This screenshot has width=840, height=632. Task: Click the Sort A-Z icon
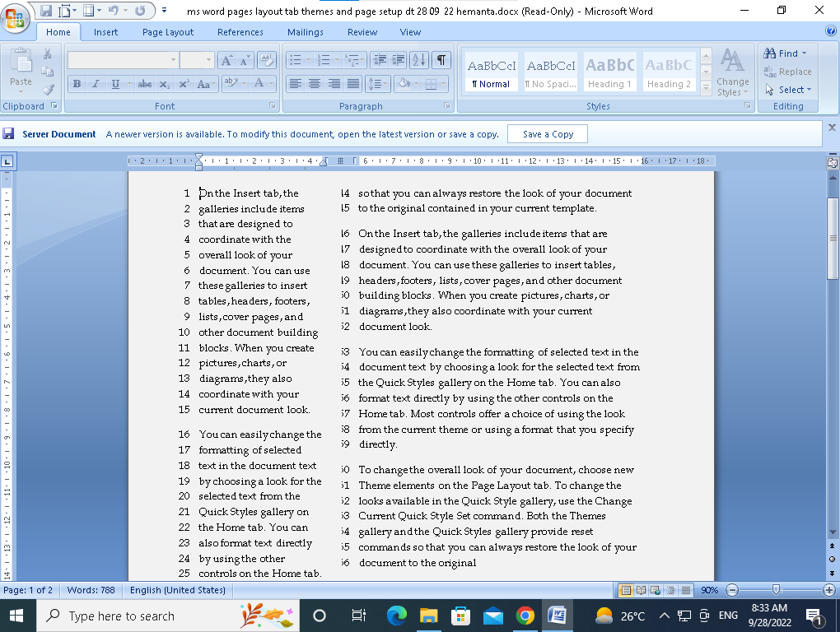coord(419,60)
